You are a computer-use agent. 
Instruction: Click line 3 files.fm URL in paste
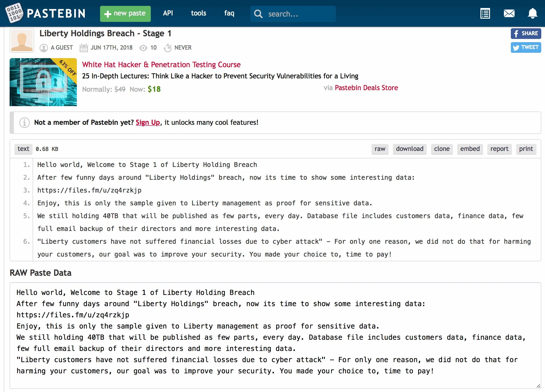click(x=89, y=190)
